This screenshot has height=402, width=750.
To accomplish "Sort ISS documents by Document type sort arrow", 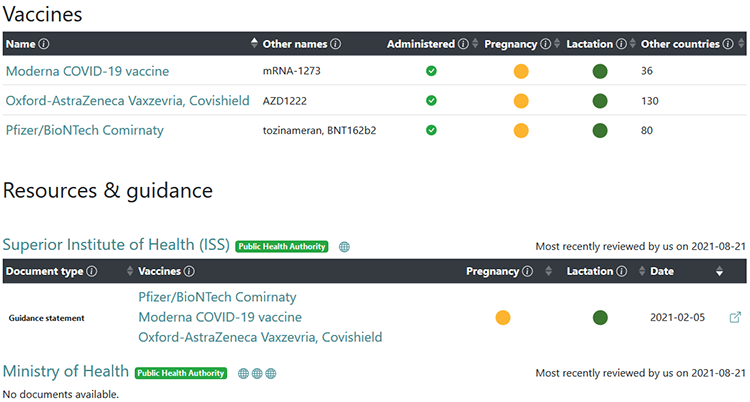I will click(x=130, y=271).
